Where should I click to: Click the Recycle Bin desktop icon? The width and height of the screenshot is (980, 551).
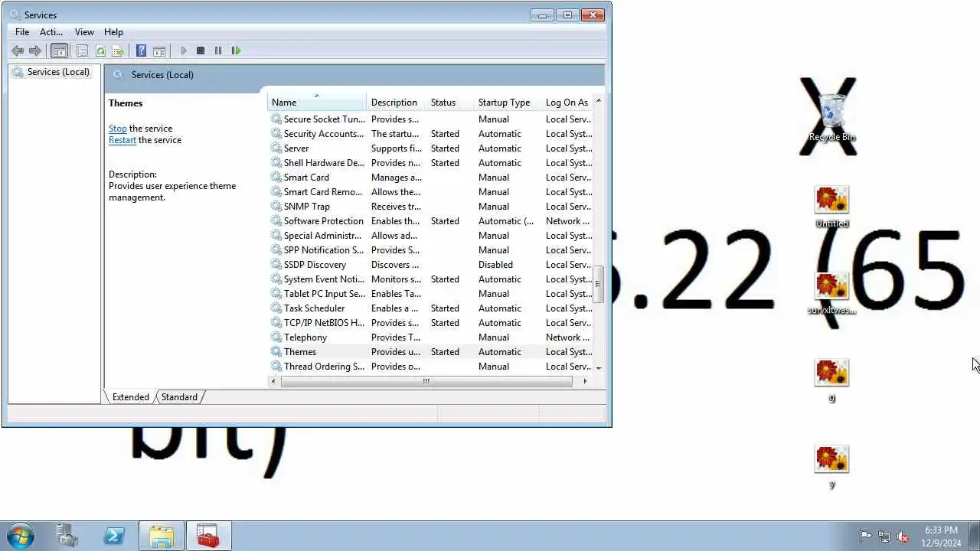pyautogui.click(x=832, y=117)
